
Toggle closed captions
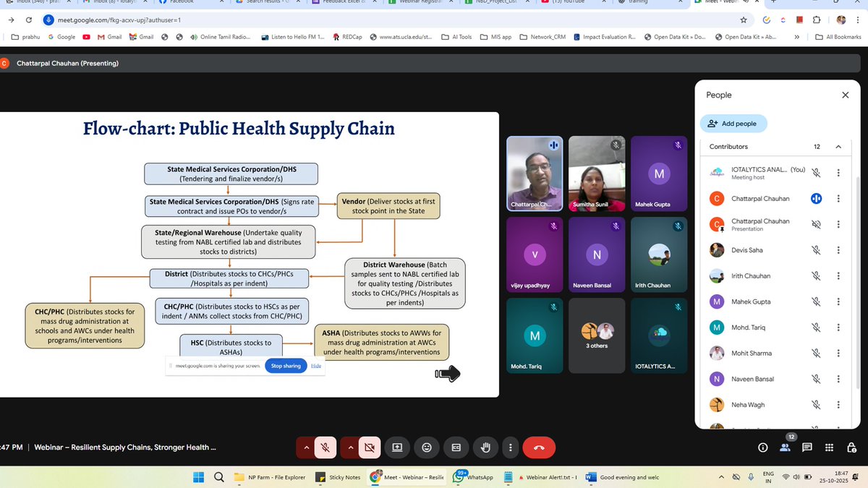pyautogui.click(x=456, y=448)
